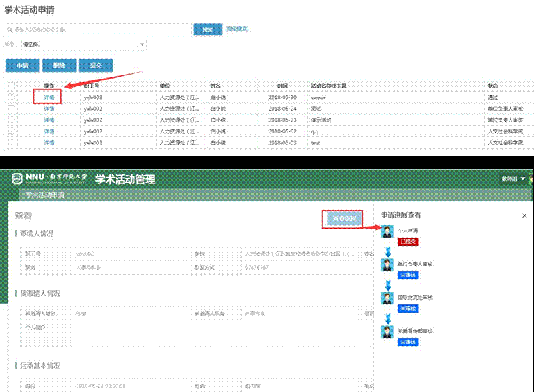
Task: Click the 党委宣传部审核 step avatar icon
Action: tap(387, 331)
